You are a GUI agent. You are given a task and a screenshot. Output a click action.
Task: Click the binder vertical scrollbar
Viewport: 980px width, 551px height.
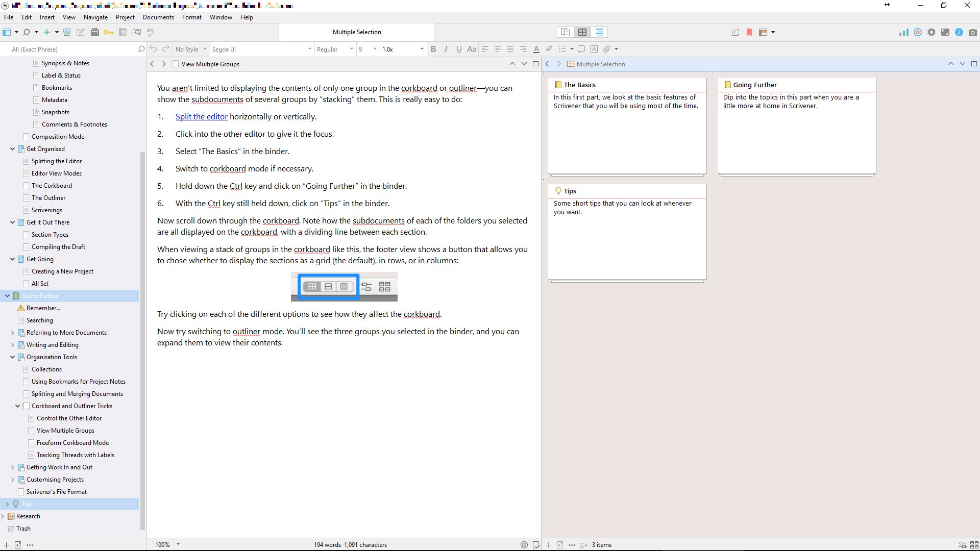(142, 341)
